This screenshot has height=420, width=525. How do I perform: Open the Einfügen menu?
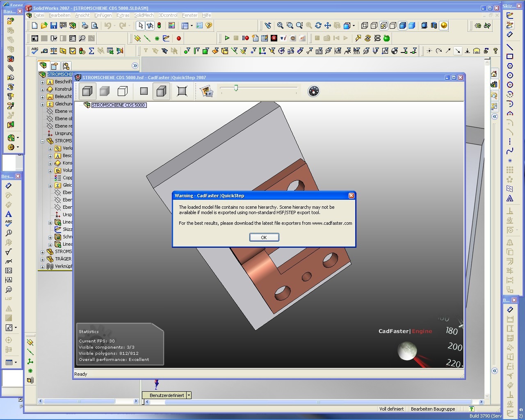click(x=103, y=15)
